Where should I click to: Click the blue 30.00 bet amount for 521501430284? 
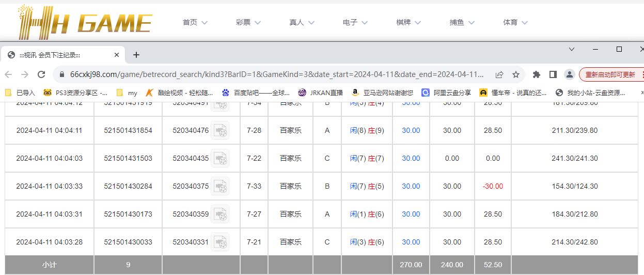click(x=411, y=186)
